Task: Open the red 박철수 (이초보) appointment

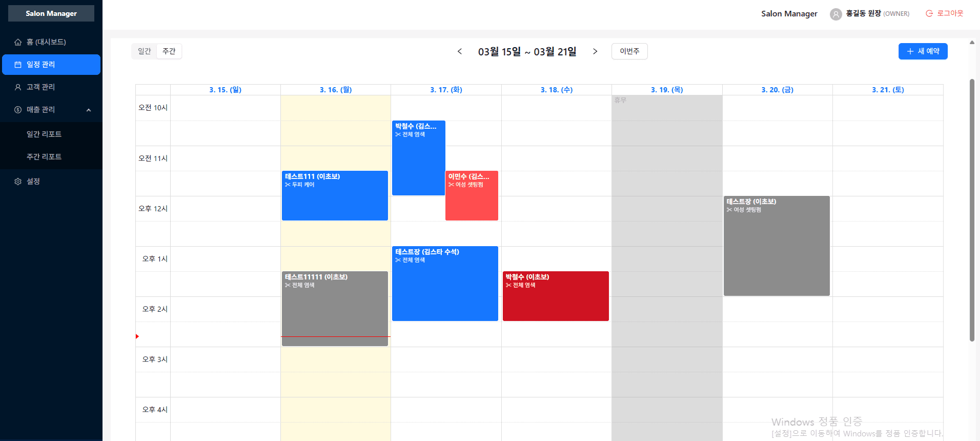Action: (x=556, y=296)
